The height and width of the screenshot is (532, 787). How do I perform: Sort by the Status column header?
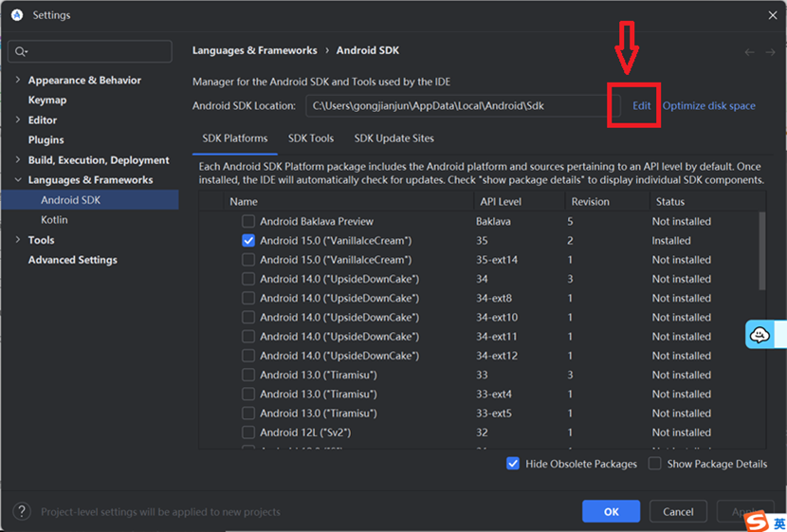pos(707,201)
